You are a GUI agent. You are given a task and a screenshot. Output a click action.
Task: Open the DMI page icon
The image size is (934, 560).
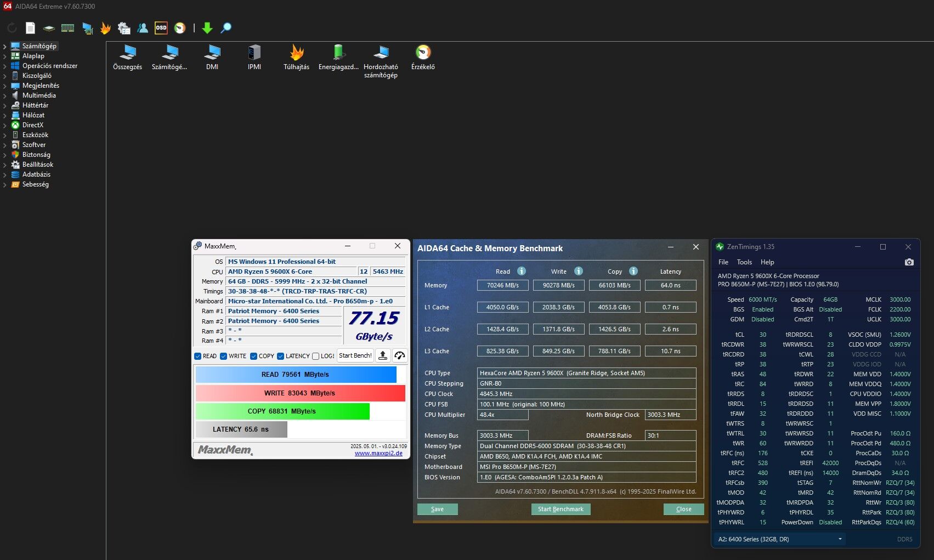click(x=212, y=57)
